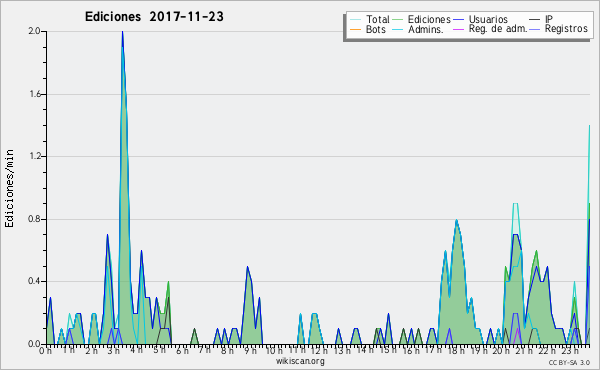Screen dimensions: 600x370
Task: Click the 0.8 y-axis value
Action: pyautogui.click(x=34, y=219)
